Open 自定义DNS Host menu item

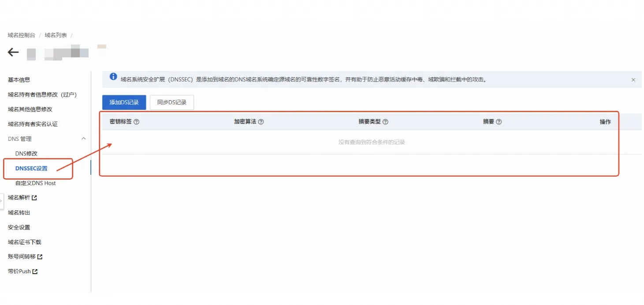click(x=35, y=183)
